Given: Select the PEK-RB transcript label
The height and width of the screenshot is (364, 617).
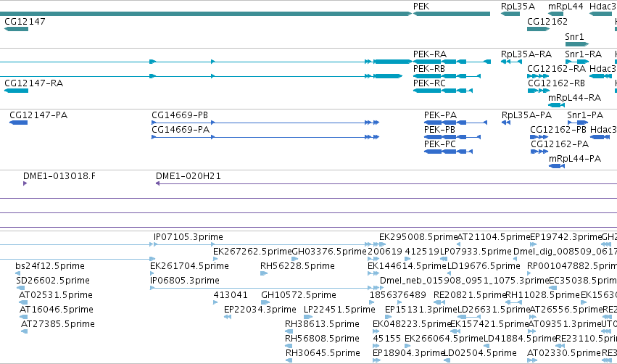Looking at the screenshot, I should tap(429, 68).
